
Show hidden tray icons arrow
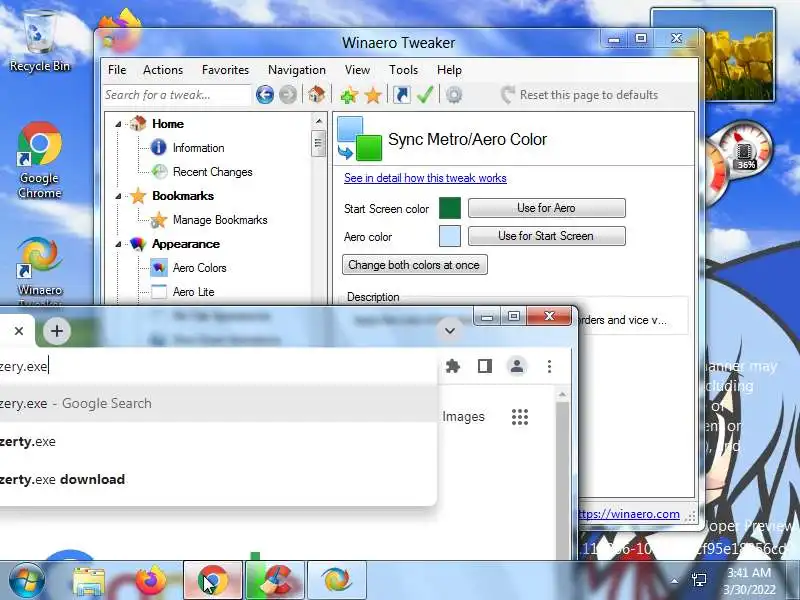point(674,581)
